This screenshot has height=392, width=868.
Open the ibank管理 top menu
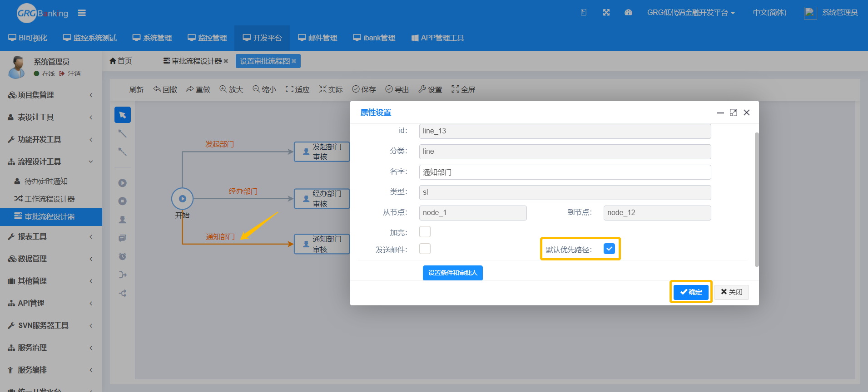click(x=374, y=38)
